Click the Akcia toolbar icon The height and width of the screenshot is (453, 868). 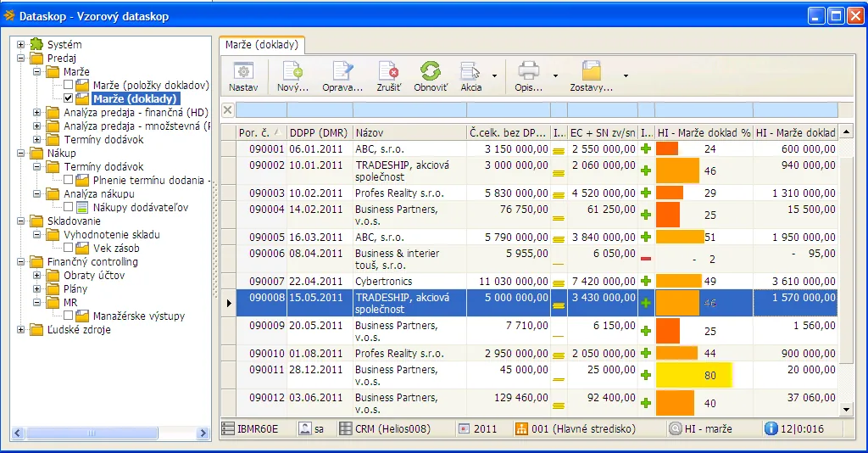[470, 71]
